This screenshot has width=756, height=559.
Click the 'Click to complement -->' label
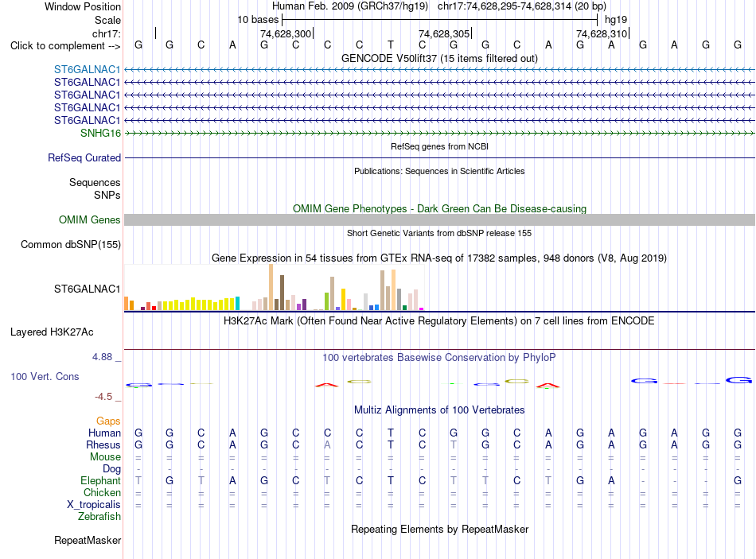[x=65, y=46]
